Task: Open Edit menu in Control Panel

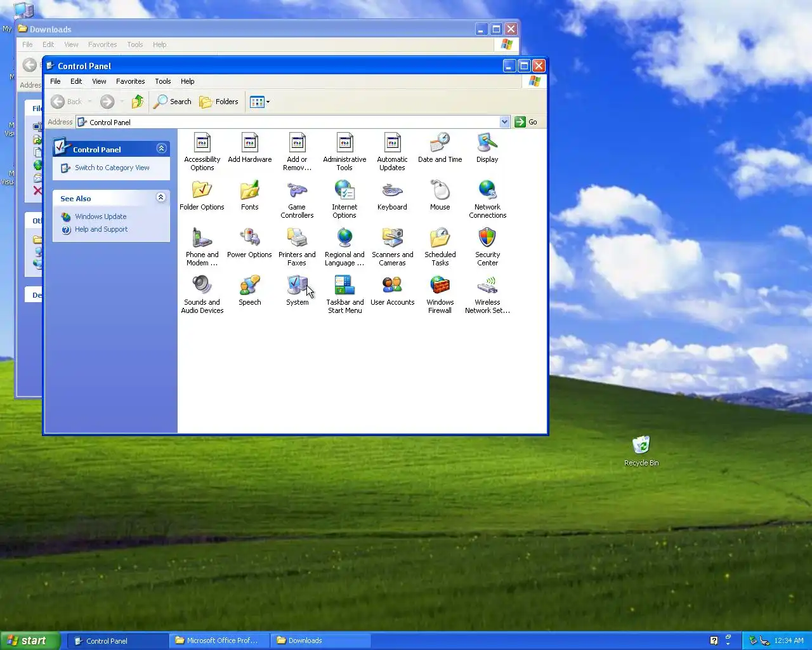Action: click(76, 81)
